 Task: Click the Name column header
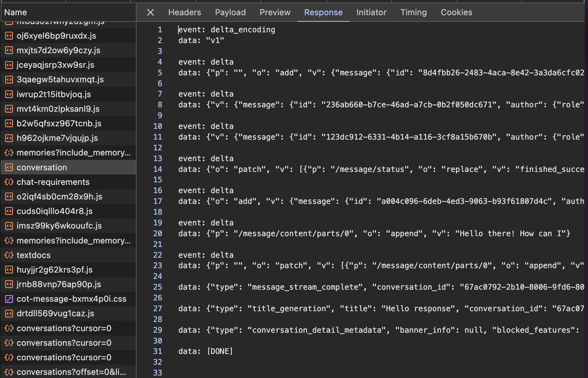click(x=68, y=12)
